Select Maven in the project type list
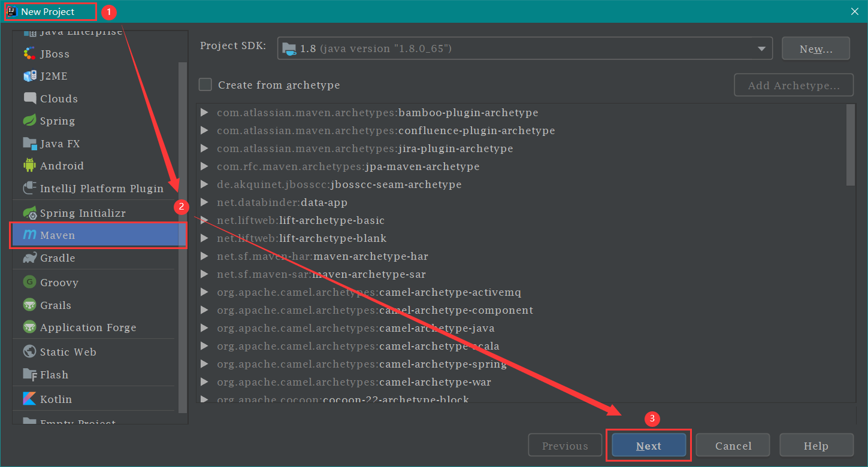This screenshot has width=868, height=467. [x=58, y=235]
